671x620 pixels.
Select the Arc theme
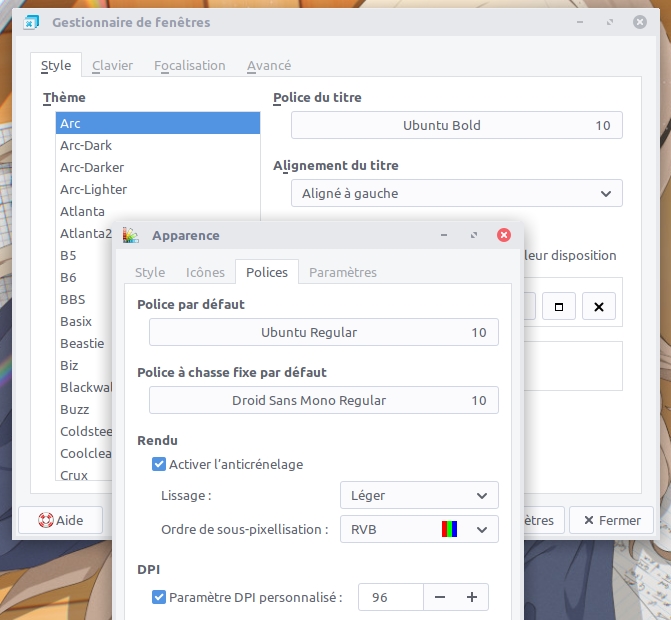158,123
